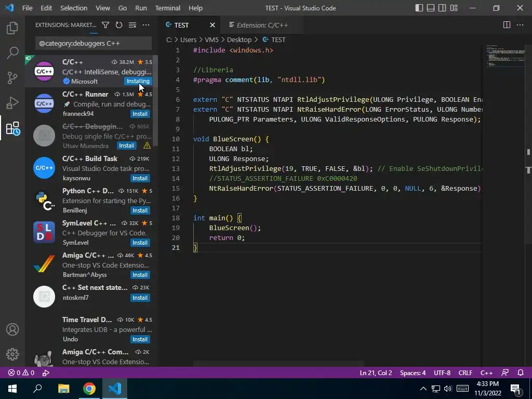This screenshot has height=399, width=532.
Task: Click VM5 in the breadcrumb path
Action: (x=212, y=39)
